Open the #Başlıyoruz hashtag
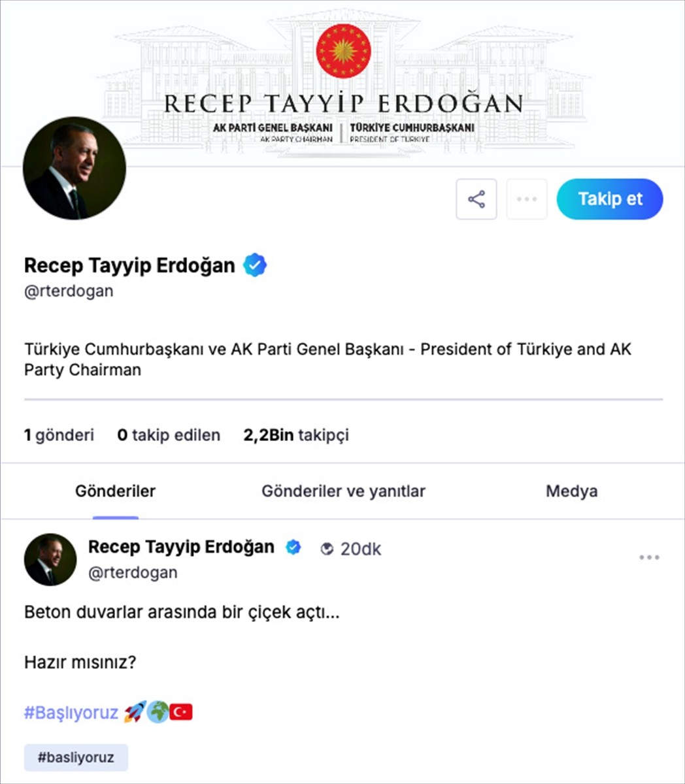The width and height of the screenshot is (685, 784). 70,712
